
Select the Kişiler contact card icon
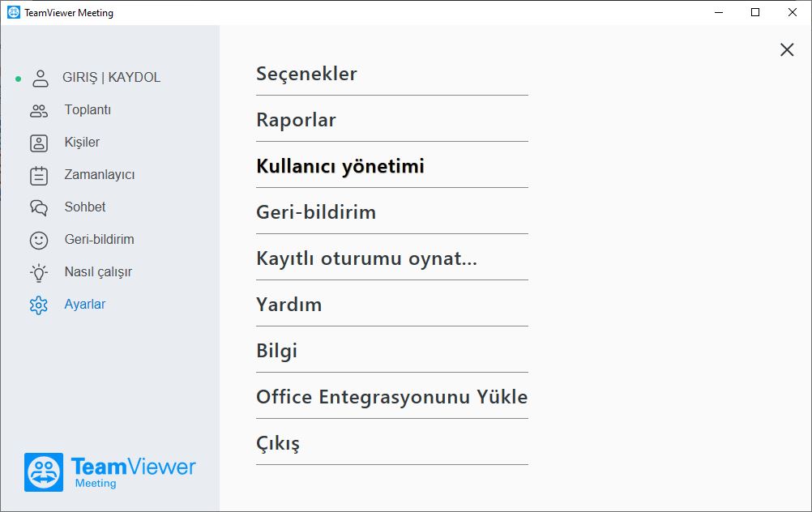(x=39, y=143)
